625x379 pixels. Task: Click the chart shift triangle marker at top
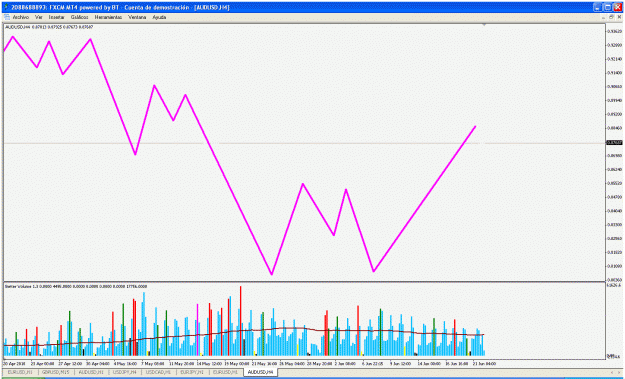point(484,25)
